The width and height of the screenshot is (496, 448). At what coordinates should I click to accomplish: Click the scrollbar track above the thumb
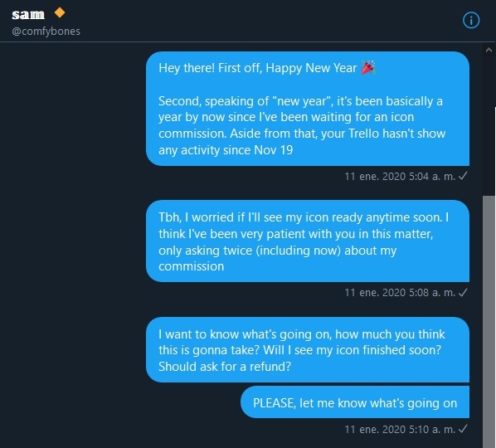[x=489, y=125]
